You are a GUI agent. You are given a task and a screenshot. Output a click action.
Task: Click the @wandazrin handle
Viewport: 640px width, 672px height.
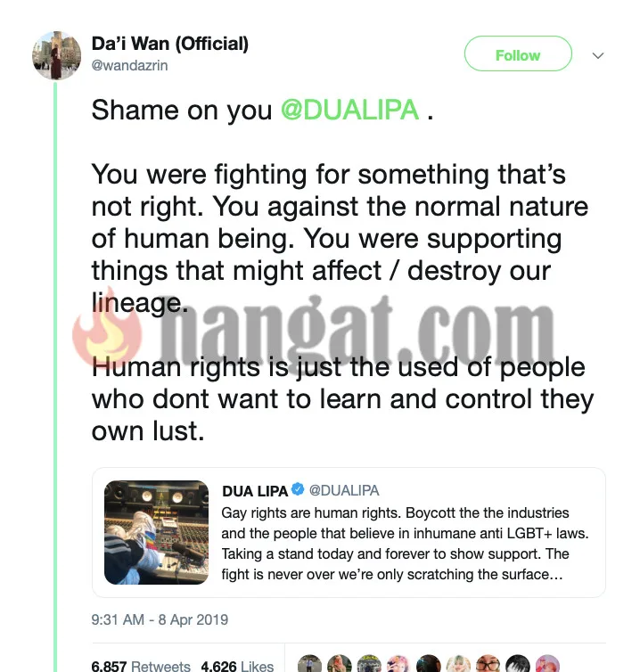pyautogui.click(x=129, y=66)
